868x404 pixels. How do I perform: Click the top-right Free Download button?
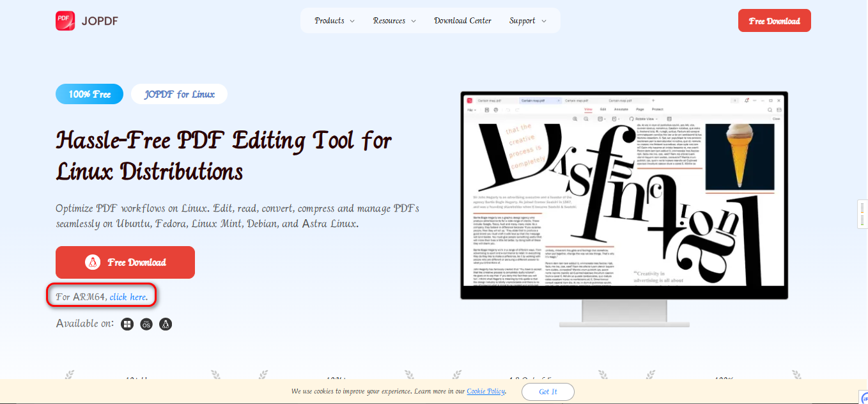tap(775, 20)
